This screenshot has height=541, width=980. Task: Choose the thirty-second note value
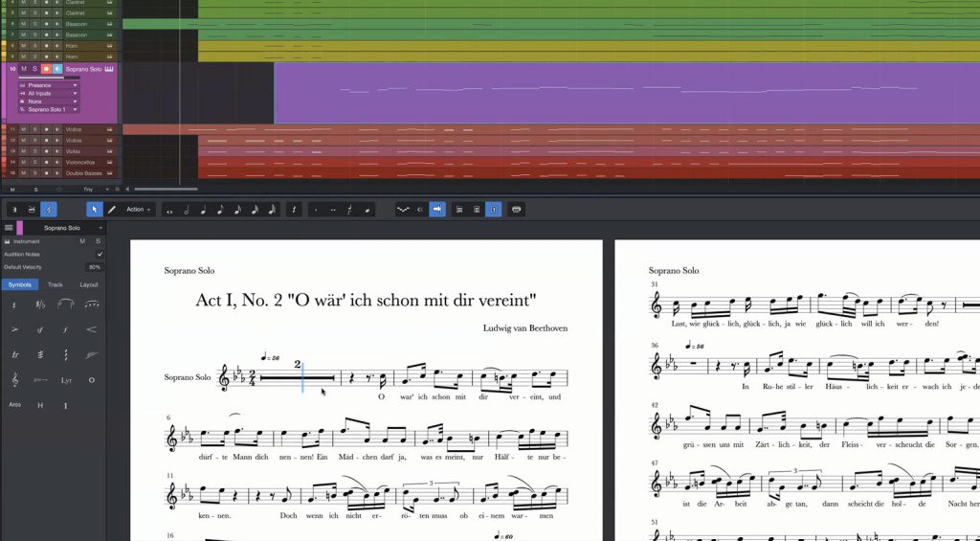click(x=255, y=210)
